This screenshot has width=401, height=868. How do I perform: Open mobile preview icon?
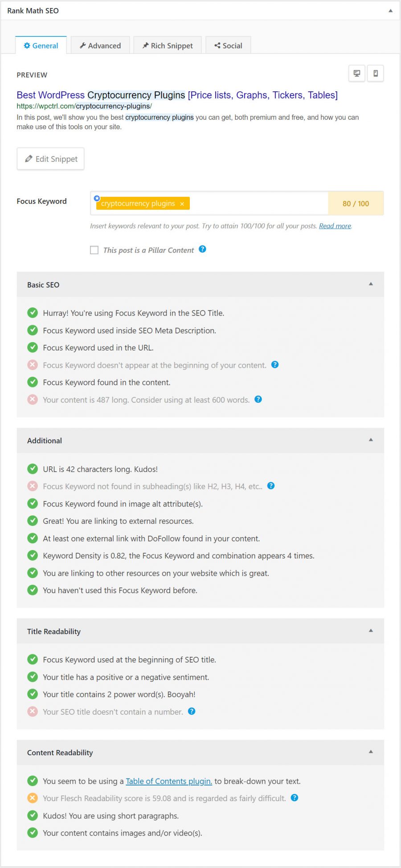[375, 73]
